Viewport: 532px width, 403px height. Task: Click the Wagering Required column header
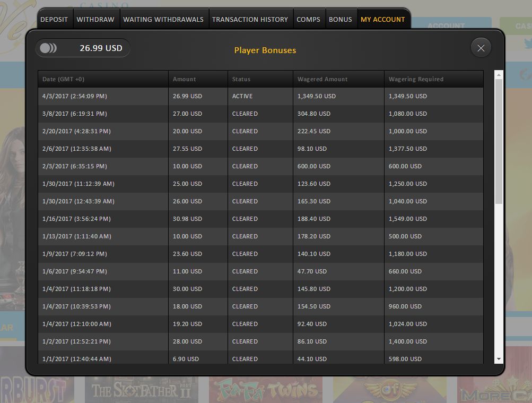(x=434, y=79)
